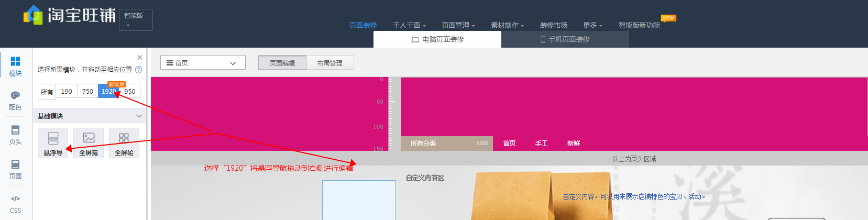Click the list icon beside 所有分类

482,143
